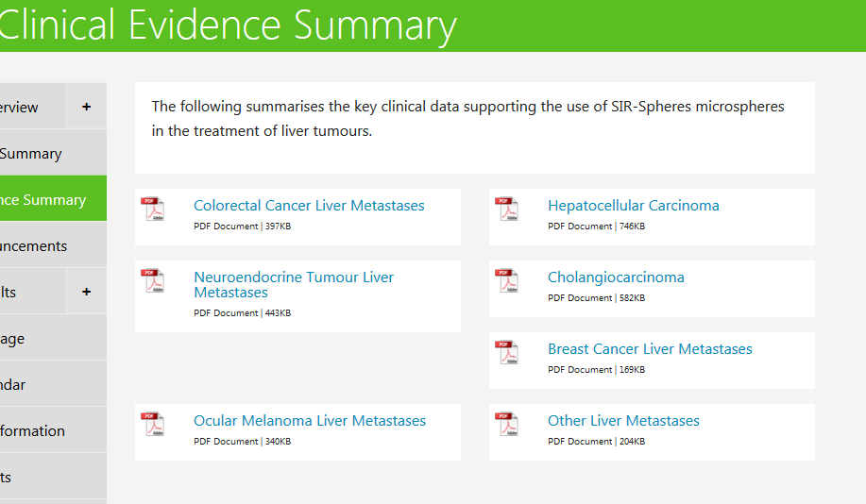This screenshot has height=504, width=866.
Task: Click the PDF icon beside Other Liver Metastases
Action: point(507,424)
